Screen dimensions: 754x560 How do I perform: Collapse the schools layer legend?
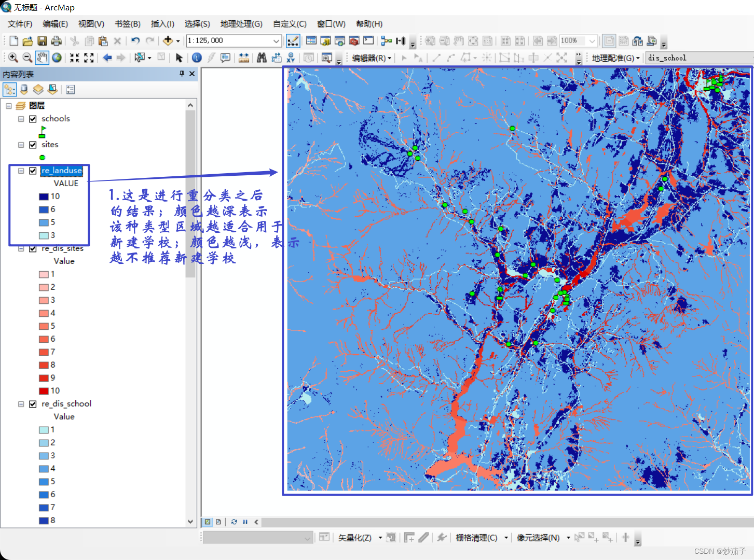[x=21, y=119]
